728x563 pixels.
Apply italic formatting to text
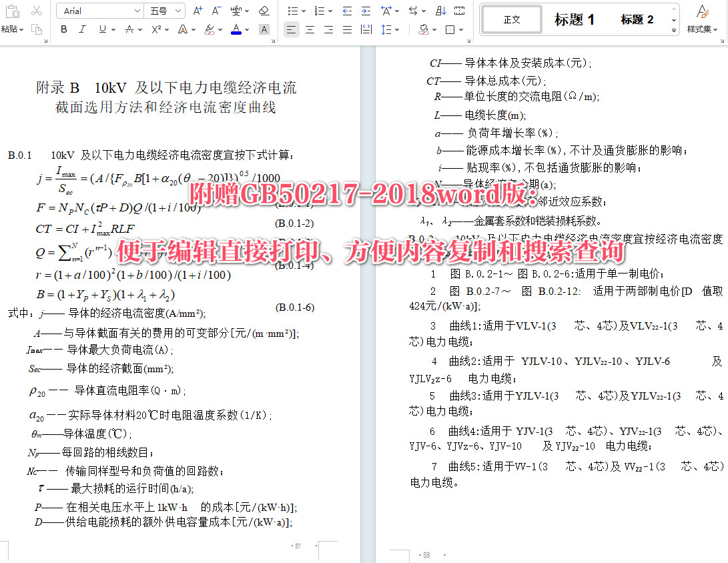click(x=81, y=29)
